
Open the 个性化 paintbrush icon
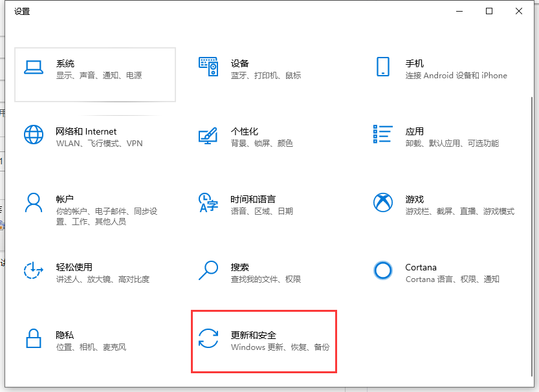[x=208, y=135]
